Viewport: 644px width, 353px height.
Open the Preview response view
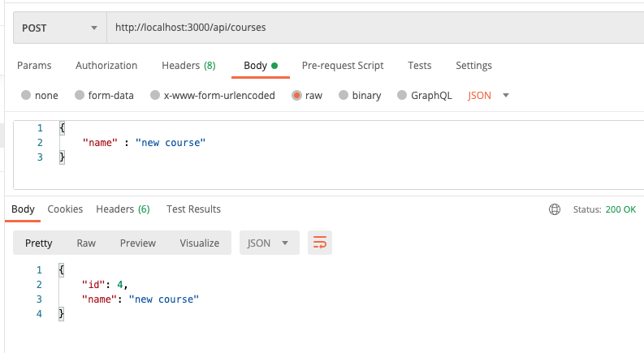tap(138, 243)
